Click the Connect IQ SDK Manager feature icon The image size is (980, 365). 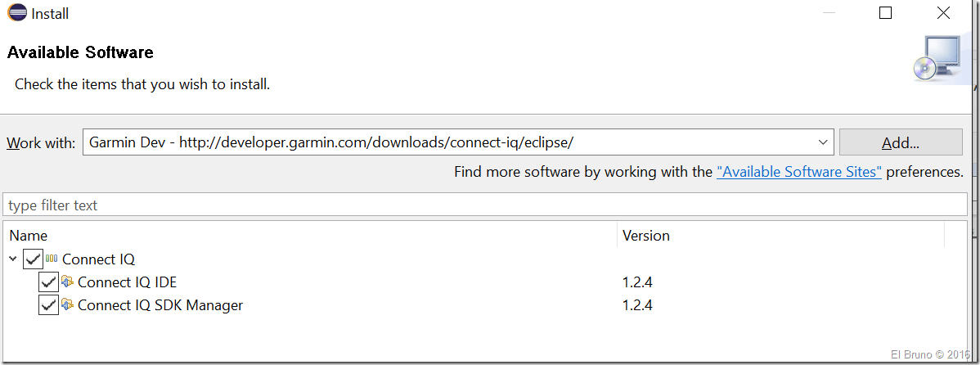click(x=68, y=305)
